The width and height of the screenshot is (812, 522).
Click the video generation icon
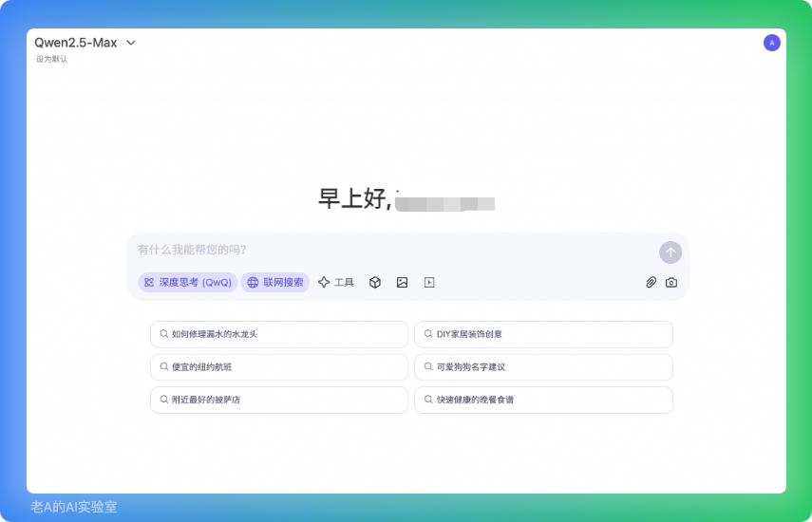click(x=429, y=283)
